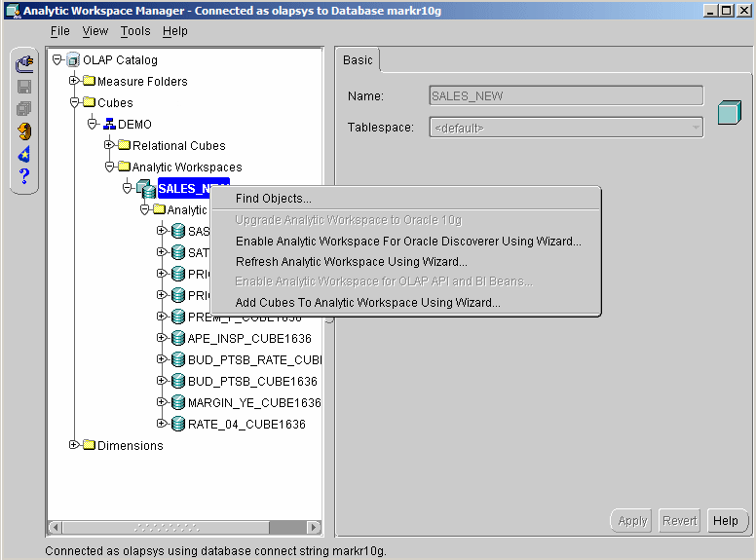Collapse the Analytic Workspaces node
Screen dimensions: 756x560
[109, 167]
